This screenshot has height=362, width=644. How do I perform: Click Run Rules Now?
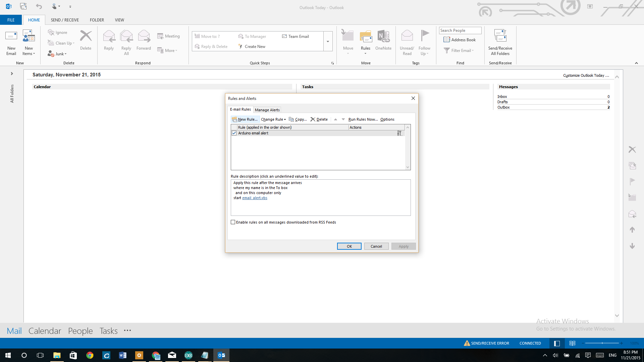[x=363, y=119]
